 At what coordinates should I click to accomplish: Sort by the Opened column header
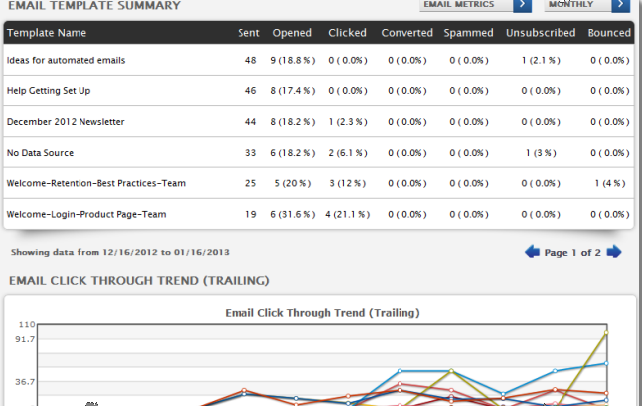tap(292, 33)
